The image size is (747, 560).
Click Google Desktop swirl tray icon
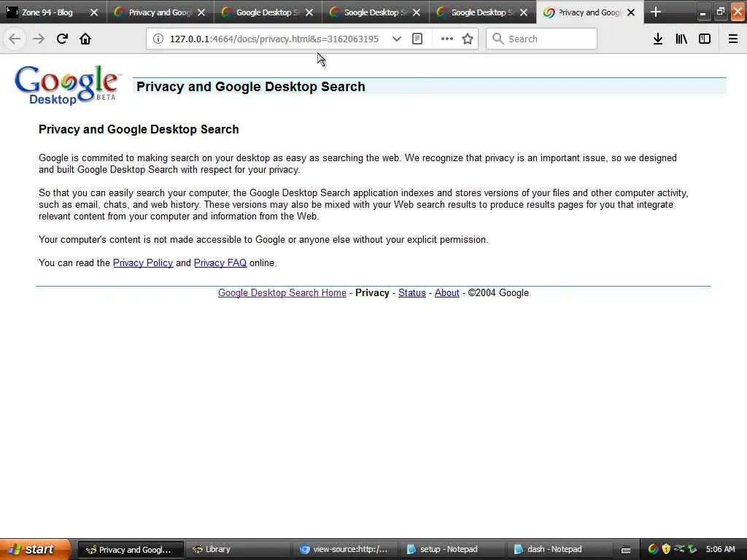pos(653,549)
